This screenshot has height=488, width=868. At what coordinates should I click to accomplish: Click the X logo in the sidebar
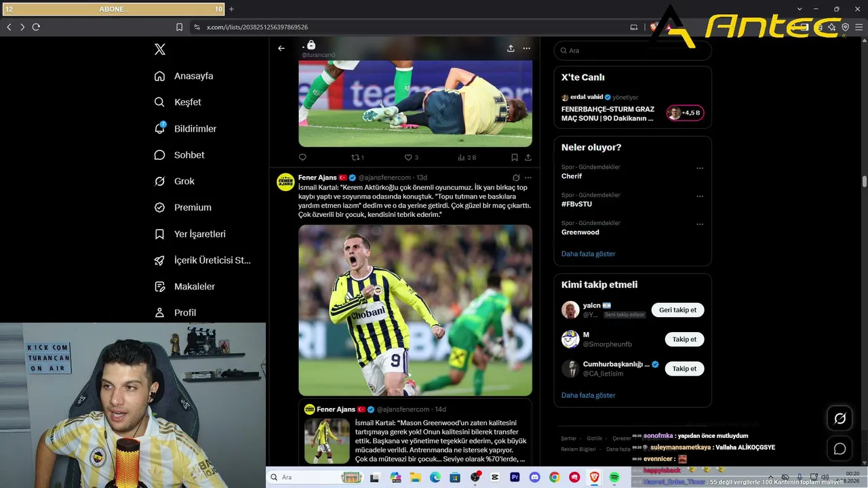tap(160, 49)
